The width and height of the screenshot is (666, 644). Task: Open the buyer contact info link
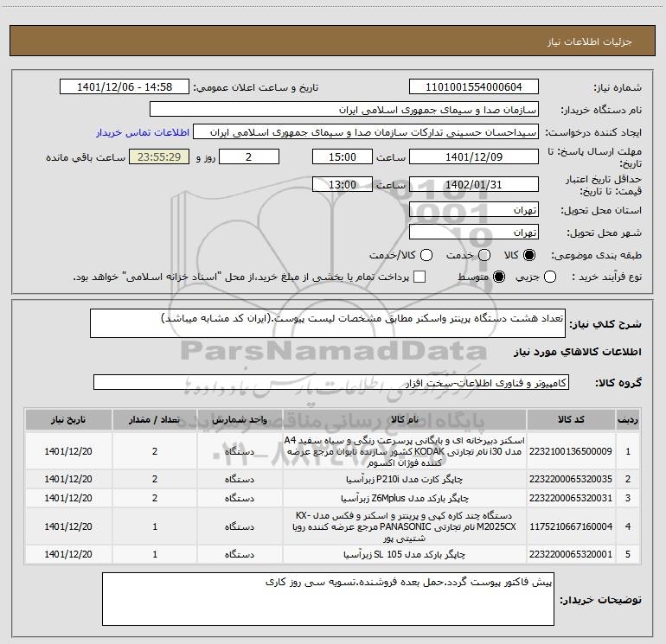[143, 132]
